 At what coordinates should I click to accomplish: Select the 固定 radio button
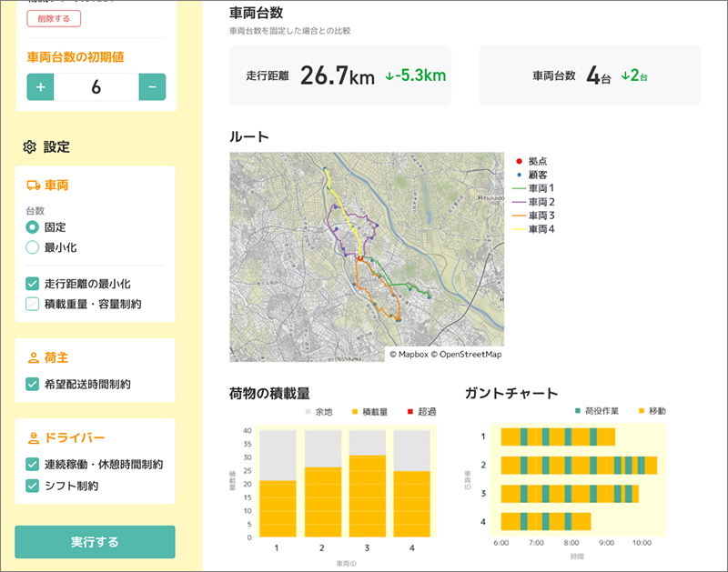tap(32, 227)
